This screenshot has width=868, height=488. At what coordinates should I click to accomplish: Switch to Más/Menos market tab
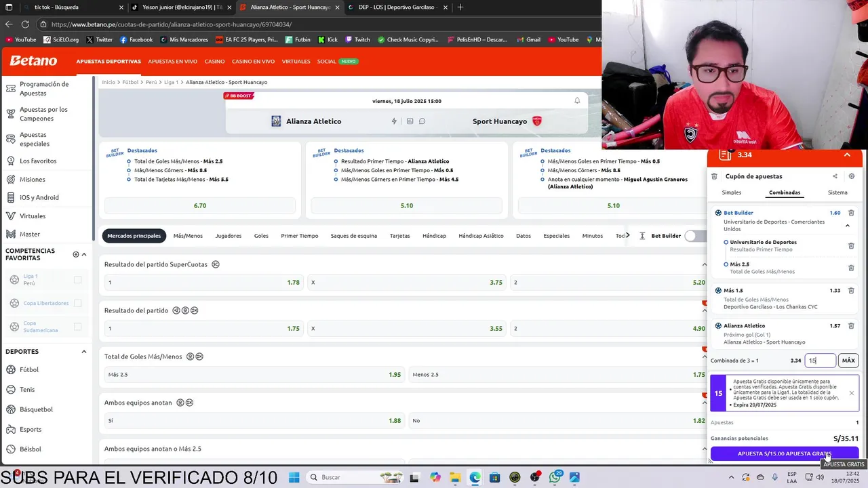click(x=188, y=236)
